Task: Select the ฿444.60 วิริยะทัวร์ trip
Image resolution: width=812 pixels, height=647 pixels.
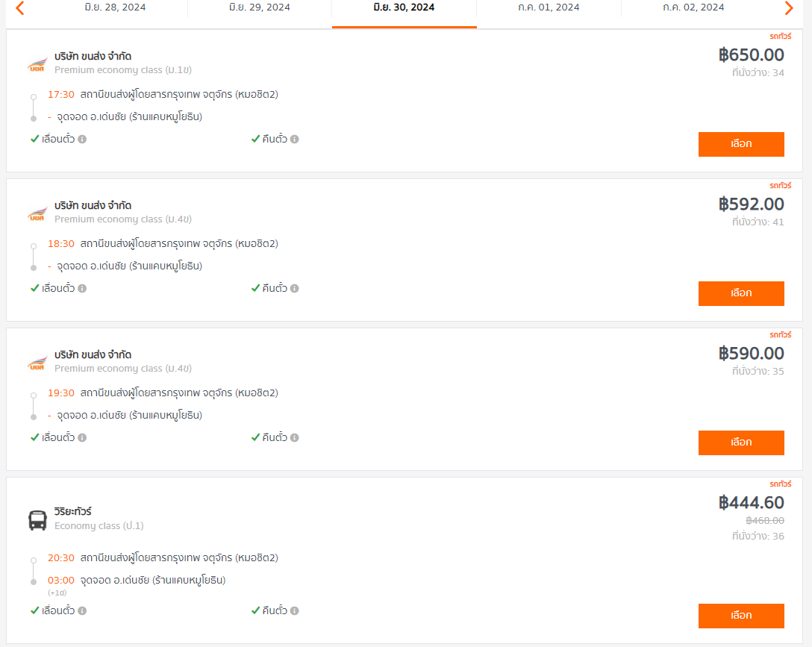Action: click(741, 616)
